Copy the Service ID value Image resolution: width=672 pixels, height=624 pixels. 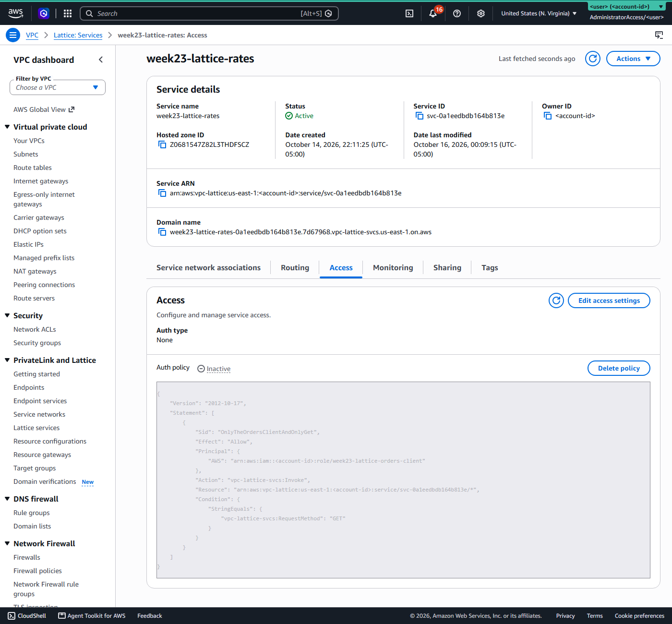(x=420, y=116)
